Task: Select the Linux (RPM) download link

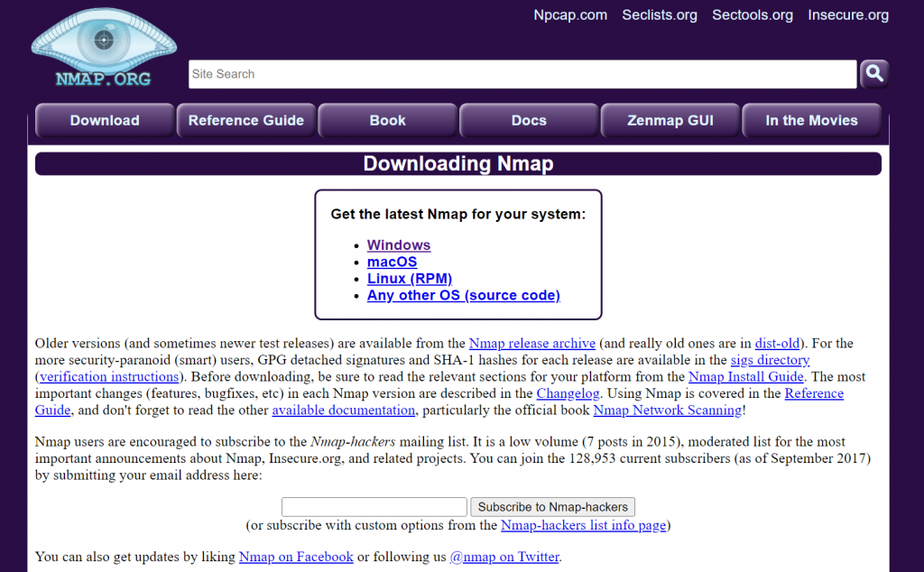Action: point(410,279)
